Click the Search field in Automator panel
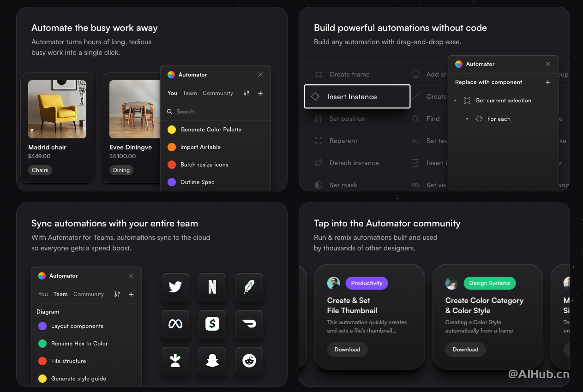 point(215,112)
